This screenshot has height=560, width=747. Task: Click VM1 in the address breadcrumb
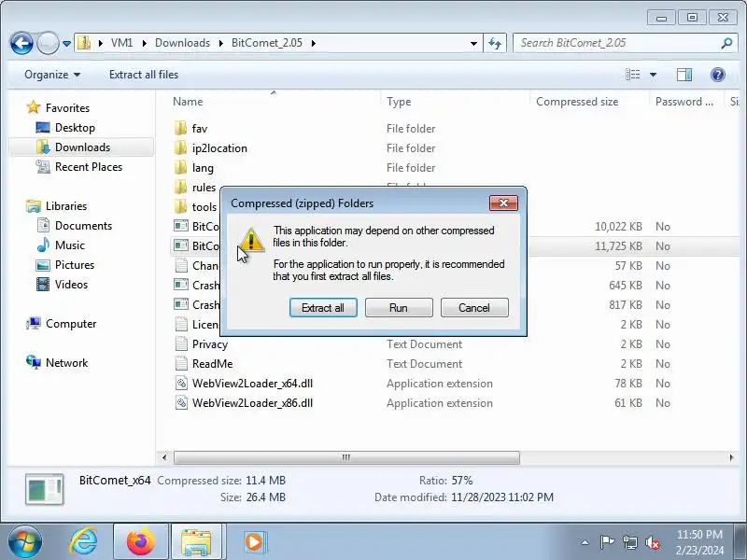coord(121,43)
